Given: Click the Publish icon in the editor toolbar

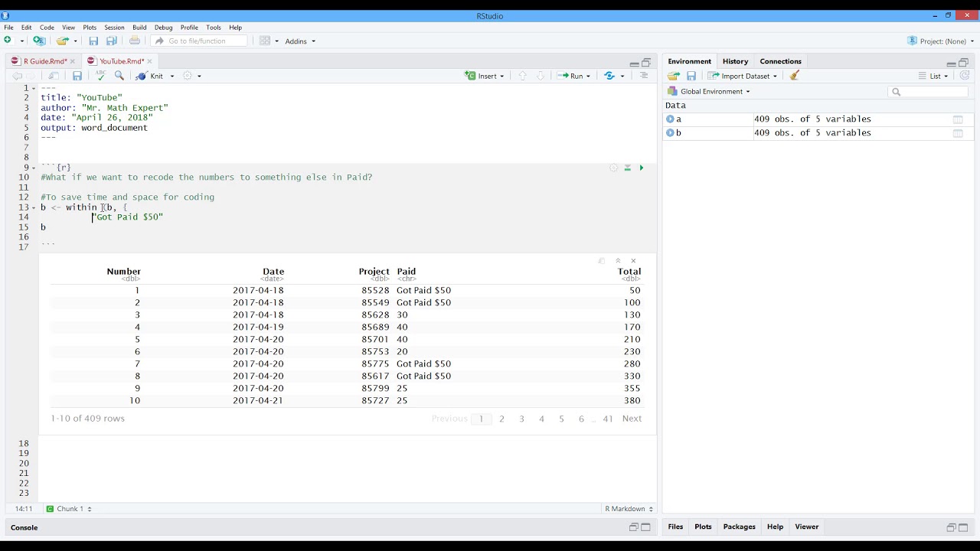Looking at the screenshot, I should click(x=609, y=76).
